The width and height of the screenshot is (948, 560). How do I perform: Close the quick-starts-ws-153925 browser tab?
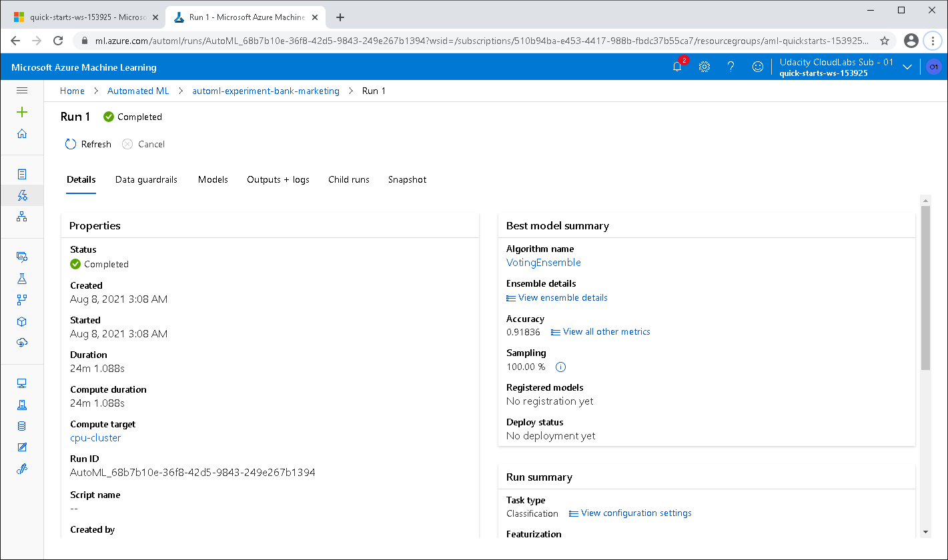(155, 17)
